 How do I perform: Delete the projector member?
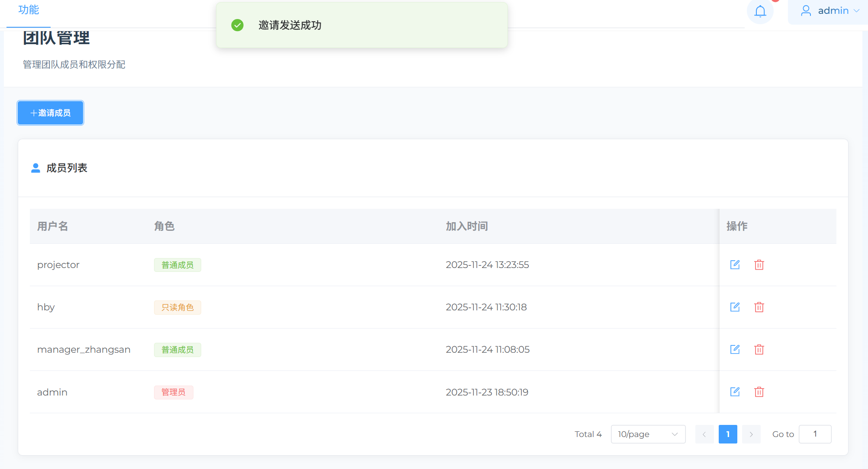coord(759,265)
